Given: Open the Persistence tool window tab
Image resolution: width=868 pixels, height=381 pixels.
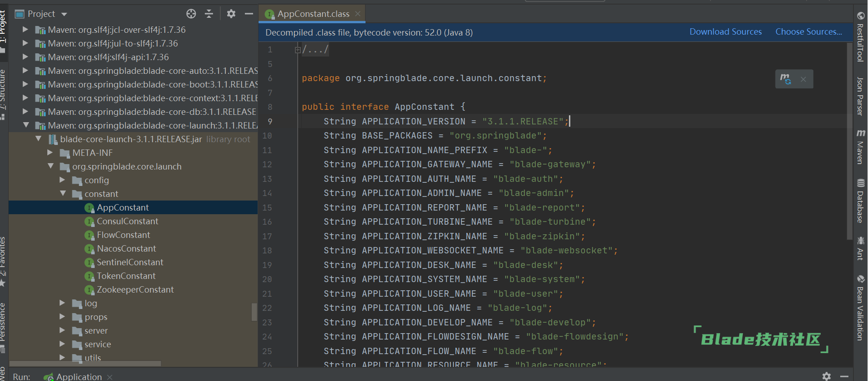Looking at the screenshot, I should 3,327.
